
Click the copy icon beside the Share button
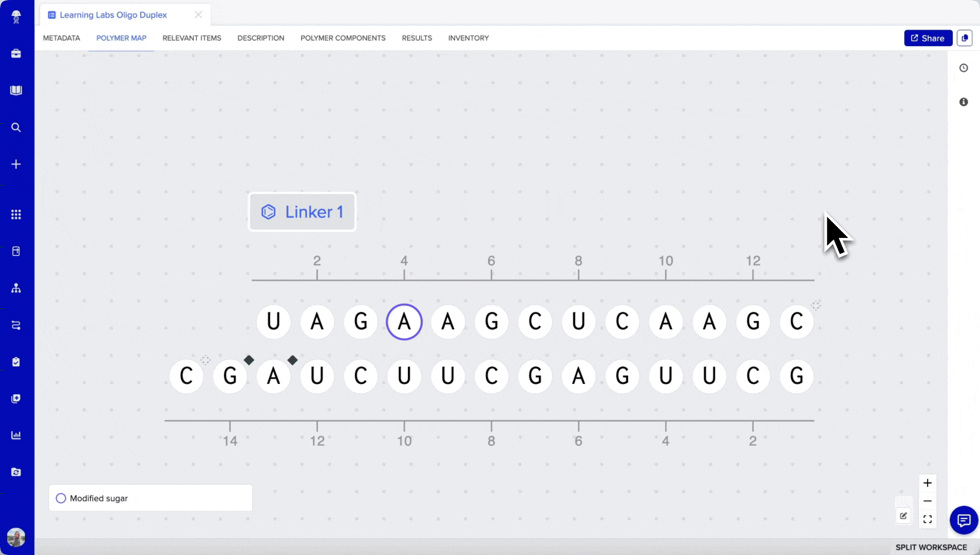[966, 38]
